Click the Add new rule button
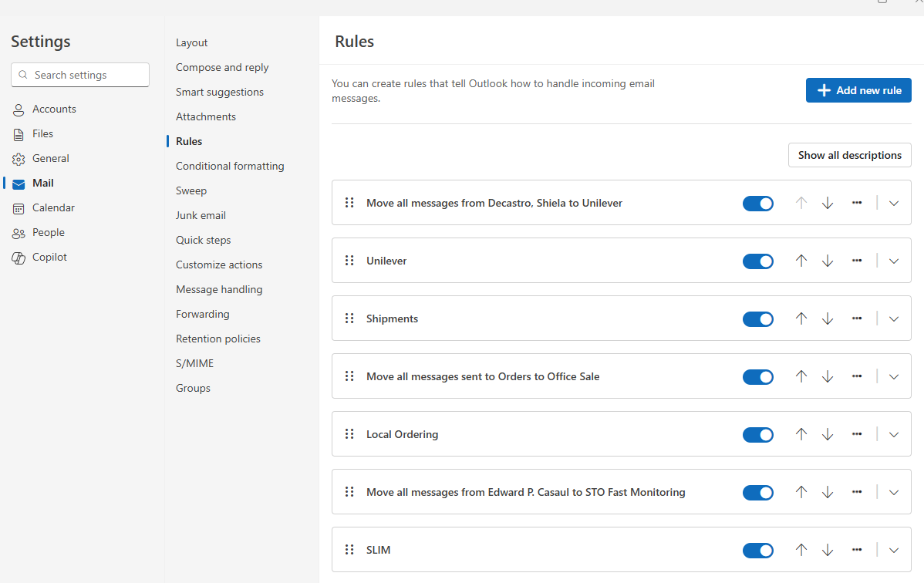 [x=858, y=90]
